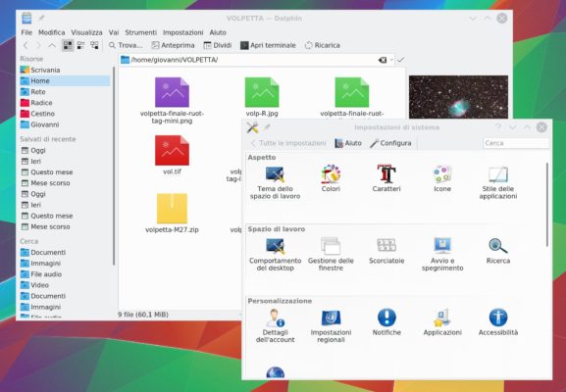Click Aiuto in System Settings toolbar
Viewport: 566px width, 392px height.
click(x=348, y=143)
